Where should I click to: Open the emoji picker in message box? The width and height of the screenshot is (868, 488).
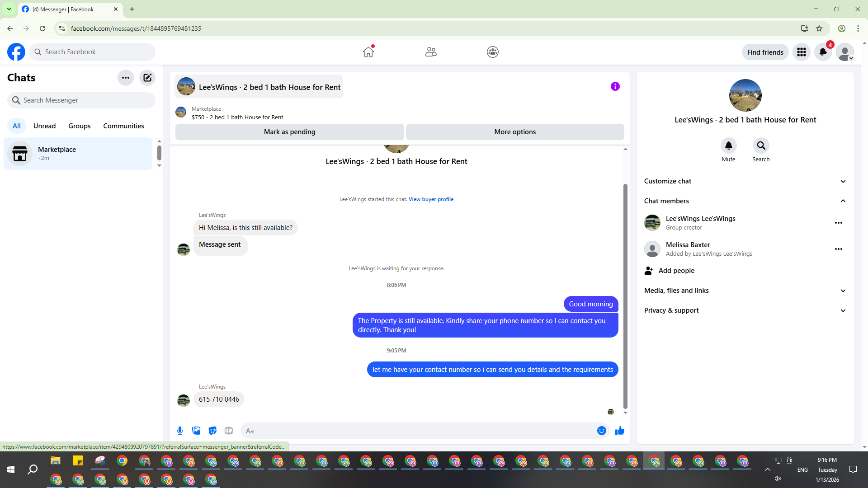tap(601, 431)
